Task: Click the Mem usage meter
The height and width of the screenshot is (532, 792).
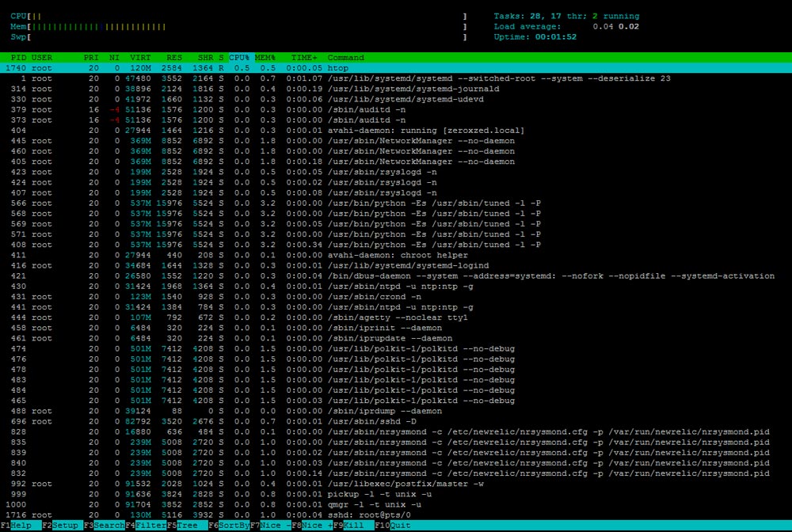Action: click(238, 27)
